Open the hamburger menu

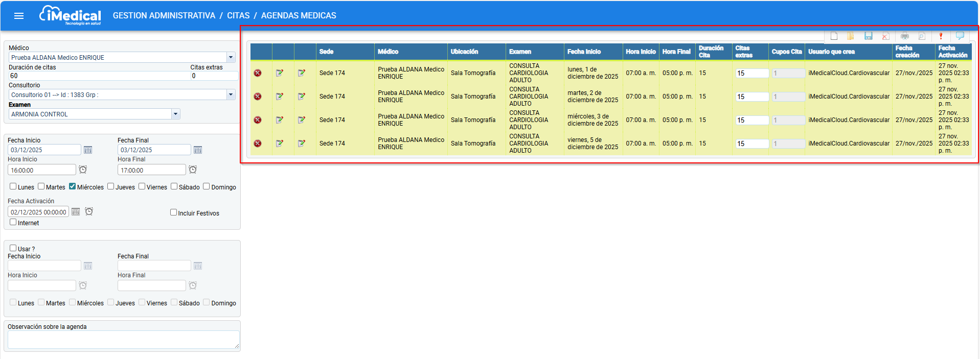(x=19, y=16)
